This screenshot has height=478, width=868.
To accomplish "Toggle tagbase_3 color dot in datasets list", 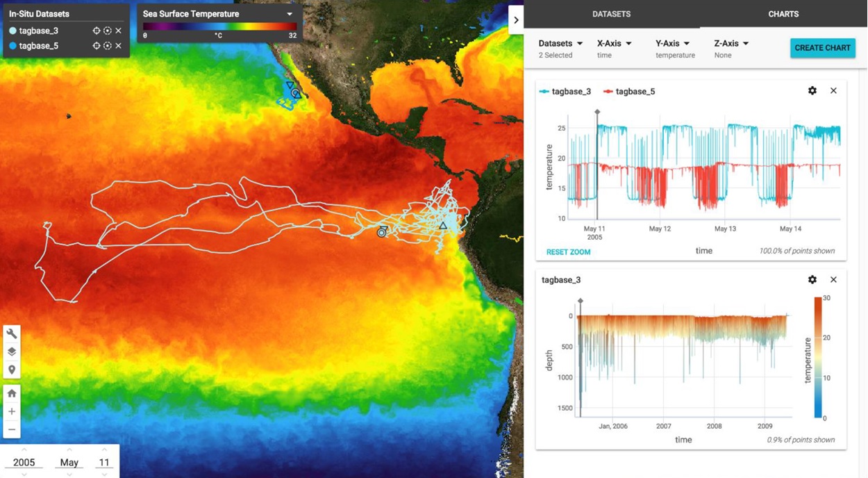I will 12,31.
